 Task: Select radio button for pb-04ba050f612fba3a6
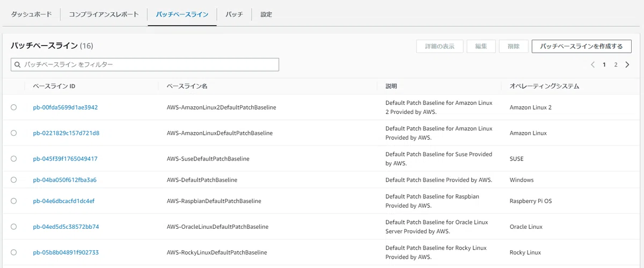pos(13,180)
